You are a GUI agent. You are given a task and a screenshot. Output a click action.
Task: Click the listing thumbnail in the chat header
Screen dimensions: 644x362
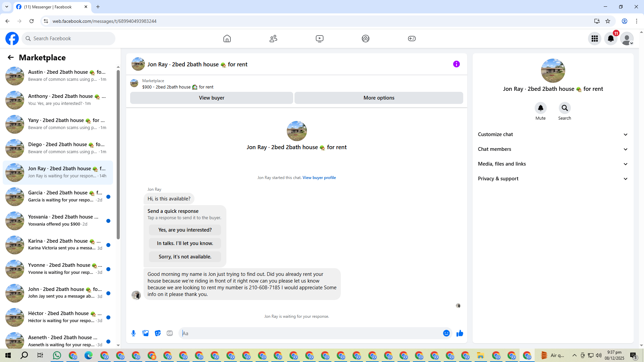coord(138,64)
